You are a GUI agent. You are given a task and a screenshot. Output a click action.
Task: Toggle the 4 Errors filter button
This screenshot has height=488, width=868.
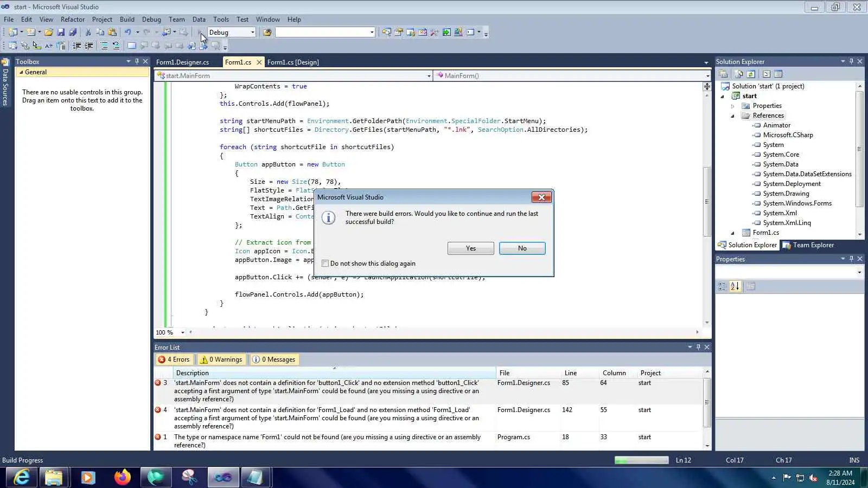click(x=174, y=359)
